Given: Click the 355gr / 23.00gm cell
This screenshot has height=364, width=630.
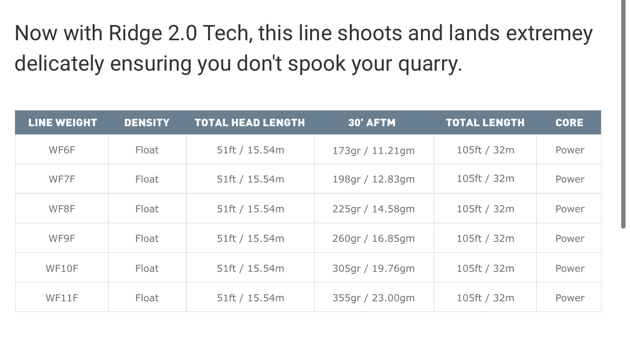Looking at the screenshot, I should click(373, 298).
